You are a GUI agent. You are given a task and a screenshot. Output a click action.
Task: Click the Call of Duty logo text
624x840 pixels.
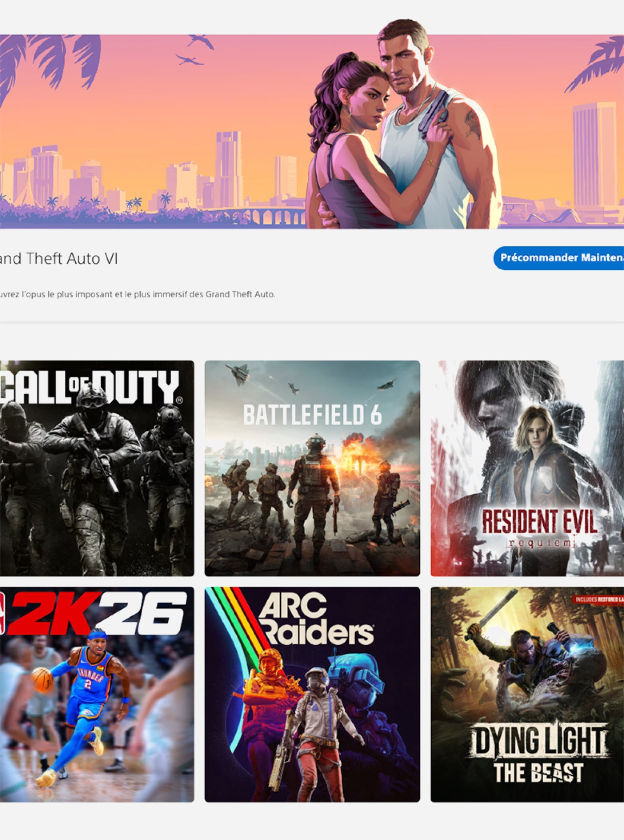coord(90,387)
